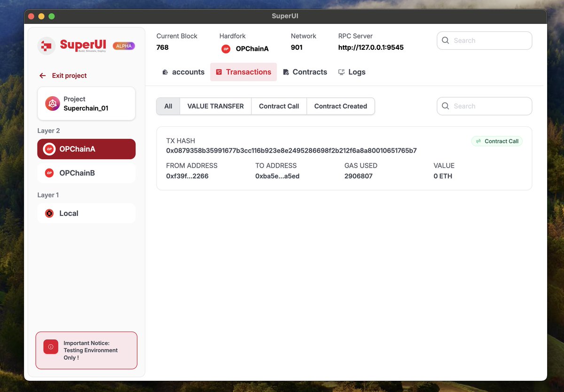Click the Layer 2 section label

click(x=49, y=131)
